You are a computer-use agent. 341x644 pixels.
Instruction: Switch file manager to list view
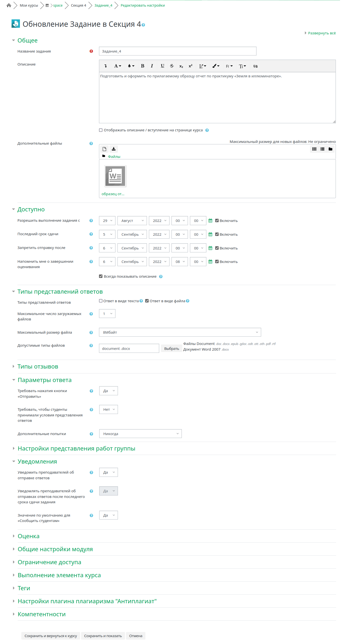322,149
